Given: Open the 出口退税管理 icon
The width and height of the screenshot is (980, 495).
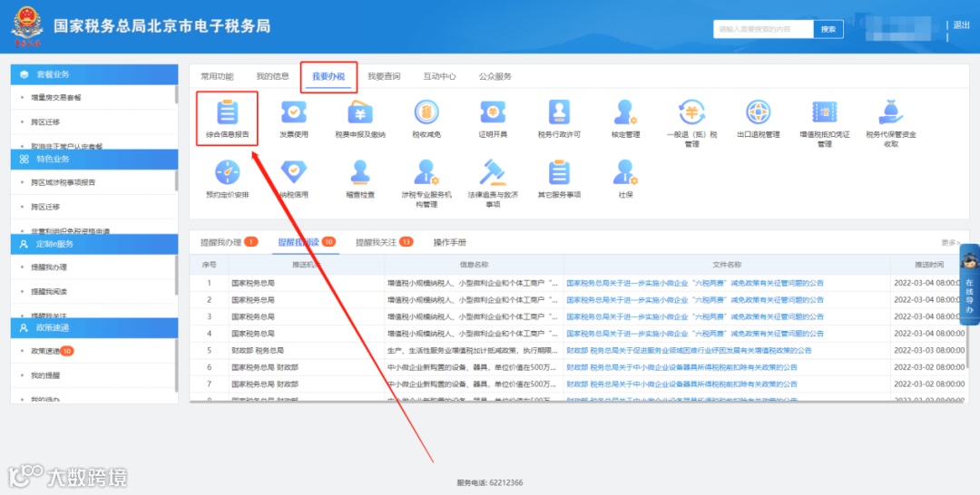Looking at the screenshot, I should coord(758,119).
